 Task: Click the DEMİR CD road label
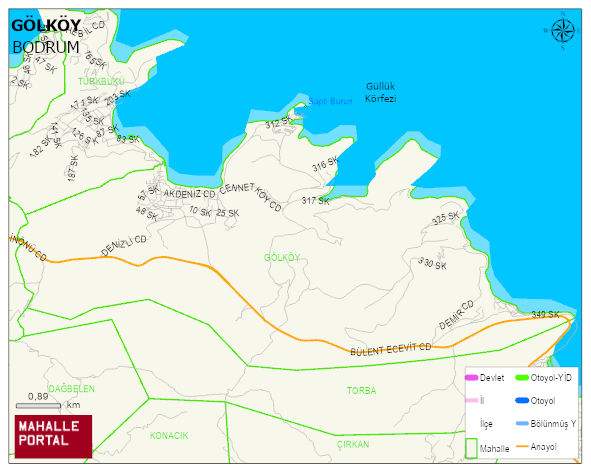click(456, 314)
